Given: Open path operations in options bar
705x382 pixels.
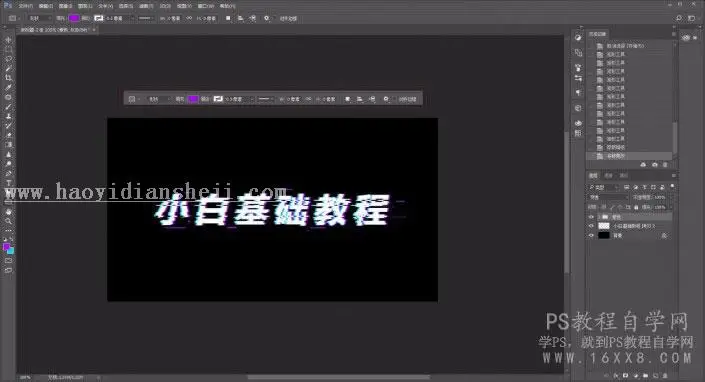Looking at the screenshot, I should (x=228, y=18).
